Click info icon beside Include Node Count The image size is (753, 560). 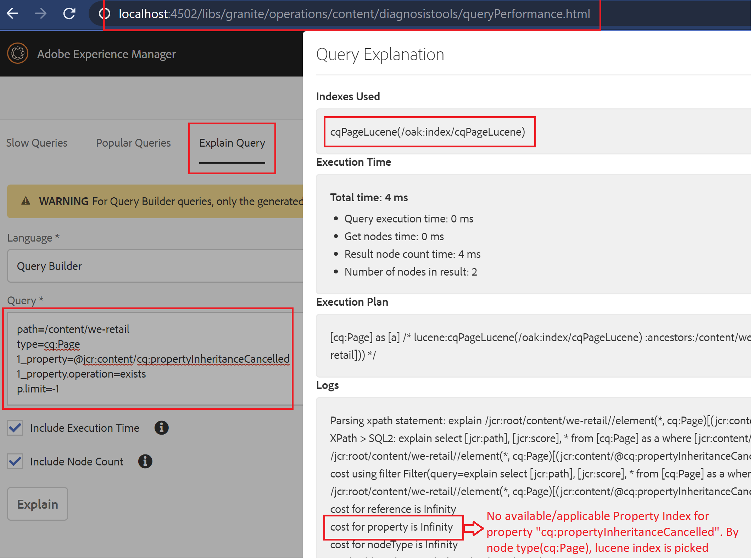(x=145, y=462)
